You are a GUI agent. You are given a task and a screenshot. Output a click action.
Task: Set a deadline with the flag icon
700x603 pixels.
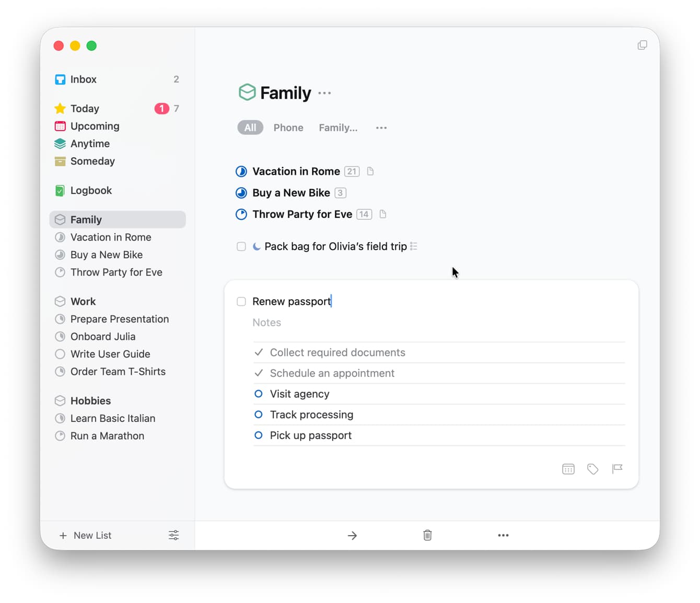(617, 469)
